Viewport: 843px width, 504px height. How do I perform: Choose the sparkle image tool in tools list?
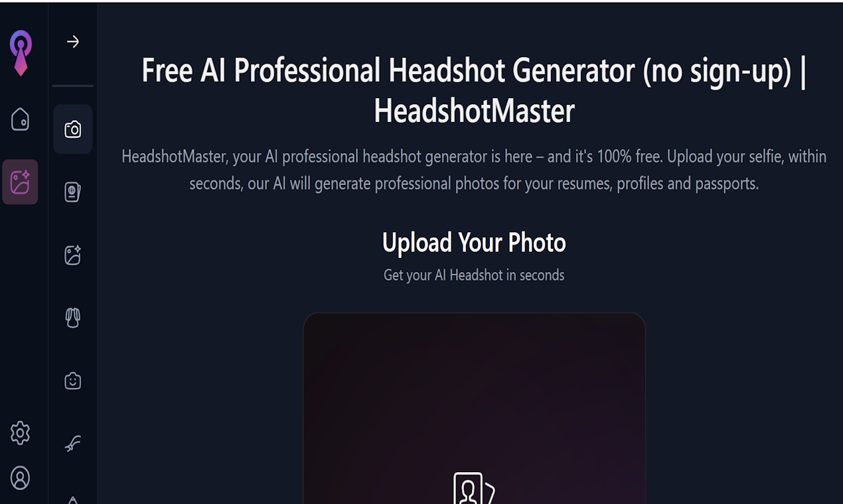(x=73, y=255)
